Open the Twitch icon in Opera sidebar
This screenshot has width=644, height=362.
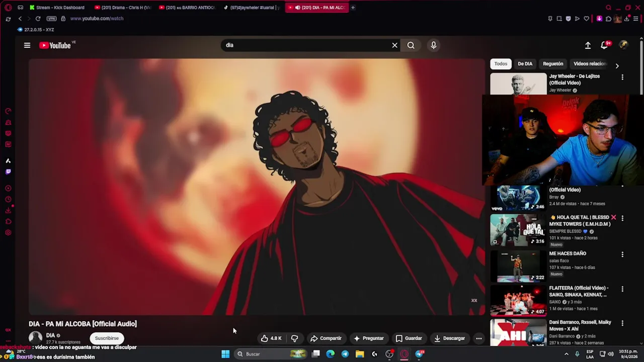pos(8,172)
